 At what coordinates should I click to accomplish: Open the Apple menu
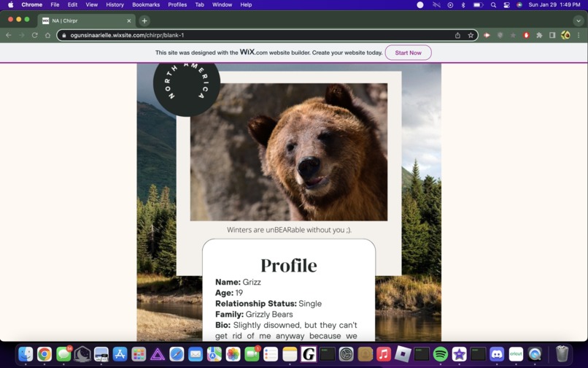pyautogui.click(x=11, y=5)
